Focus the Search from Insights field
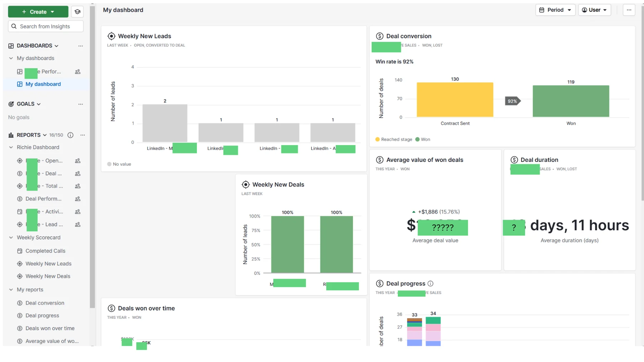The height and width of the screenshot is (362, 644). tap(46, 26)
